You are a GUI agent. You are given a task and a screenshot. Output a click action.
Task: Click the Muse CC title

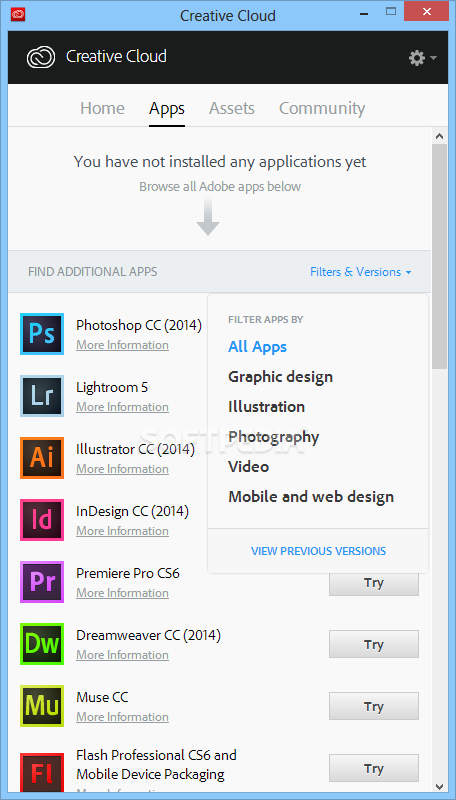pos(102,697)
